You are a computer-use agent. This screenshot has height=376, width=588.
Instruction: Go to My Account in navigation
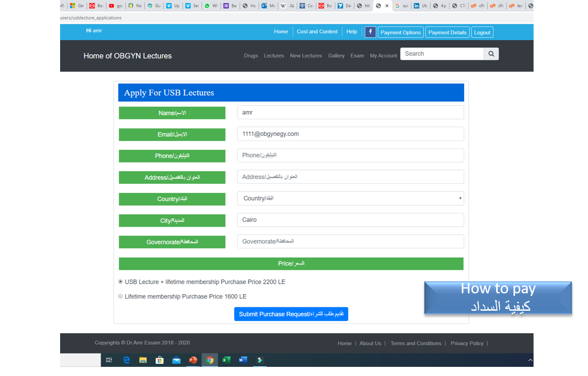383,56
